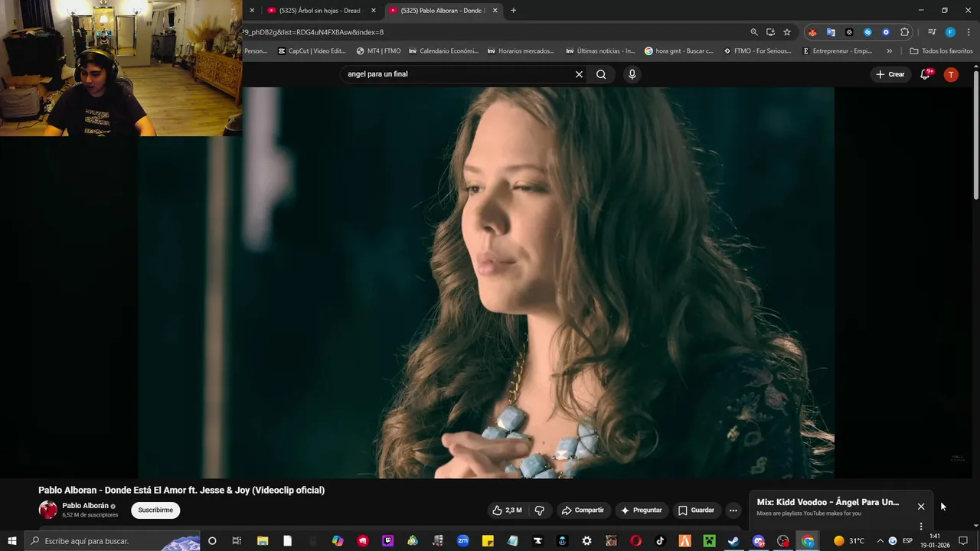The image size is (980, 551).
Task: Expand the bookmarks bar overflow chevron
Action: coord(889,51)
